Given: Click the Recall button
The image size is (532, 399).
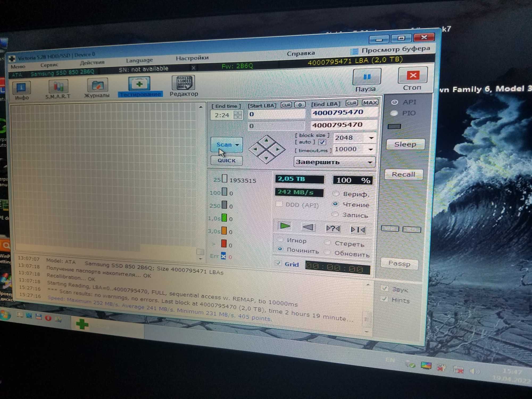Looking at the screenshot, I should coord(404,174).
